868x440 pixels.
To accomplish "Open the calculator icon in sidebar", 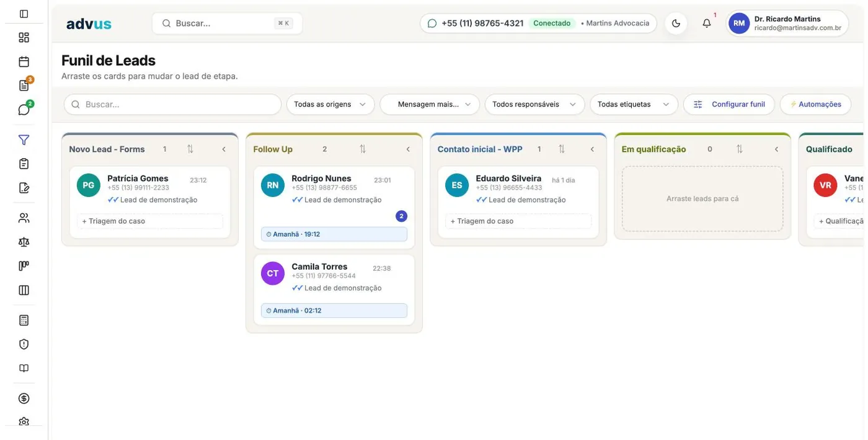I will [24, 320].
